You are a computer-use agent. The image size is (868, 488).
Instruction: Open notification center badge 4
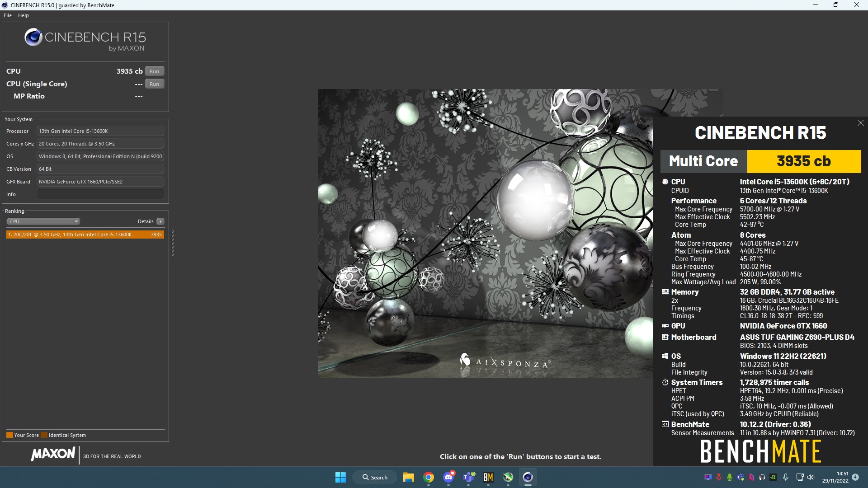(855, 477)
